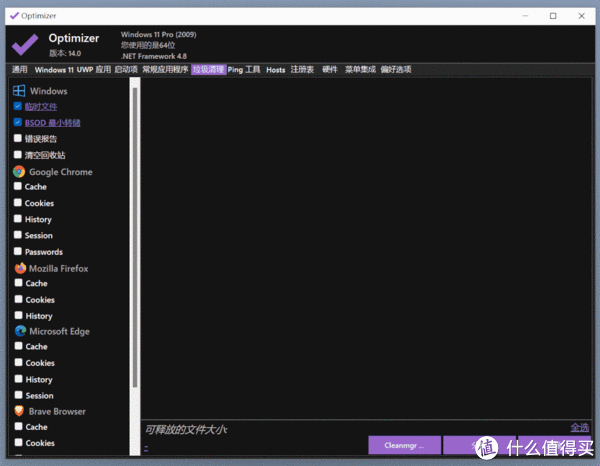This screenshot has width=600, height=466.
Task: Open the Ping 工具 tab
Action: (x=244, y=70)
